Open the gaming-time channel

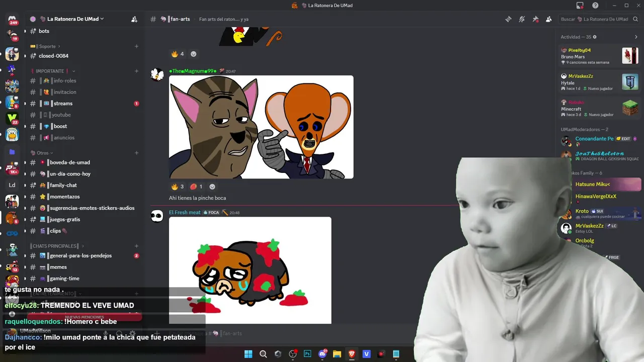(x=85, y=279)
